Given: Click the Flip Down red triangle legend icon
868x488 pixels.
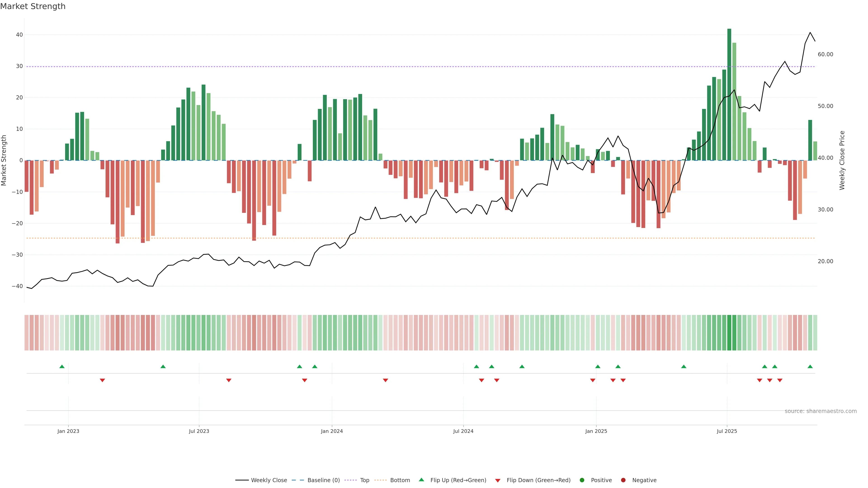Looking at the screenshot, I should pyautogui.click(x=498, y=480).
